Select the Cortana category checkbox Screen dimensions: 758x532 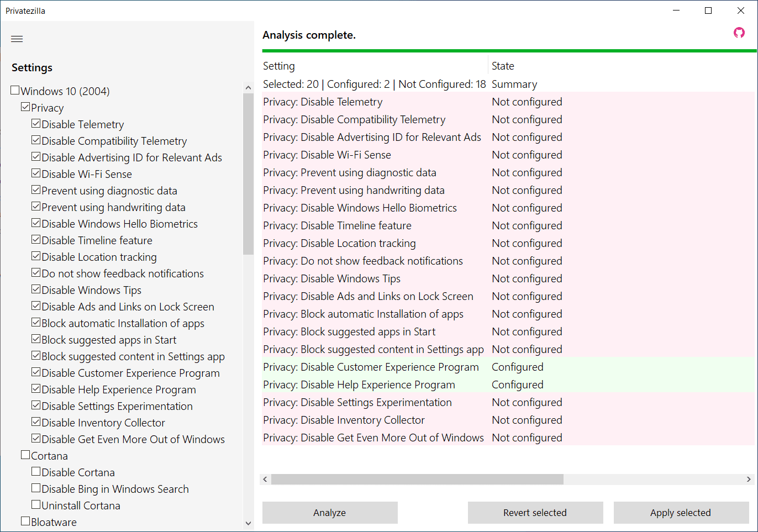(25, 455)
